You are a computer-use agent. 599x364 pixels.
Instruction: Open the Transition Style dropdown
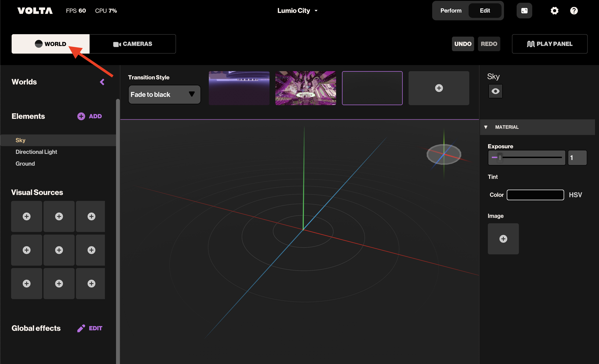click(x=164, y=95)
